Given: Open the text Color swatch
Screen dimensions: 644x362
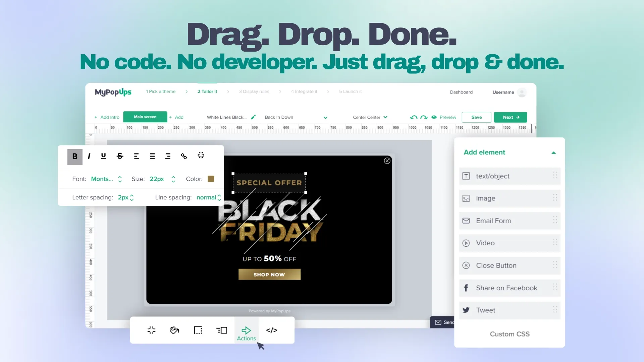Looking at the screenshot, I should tap(211, 179).
